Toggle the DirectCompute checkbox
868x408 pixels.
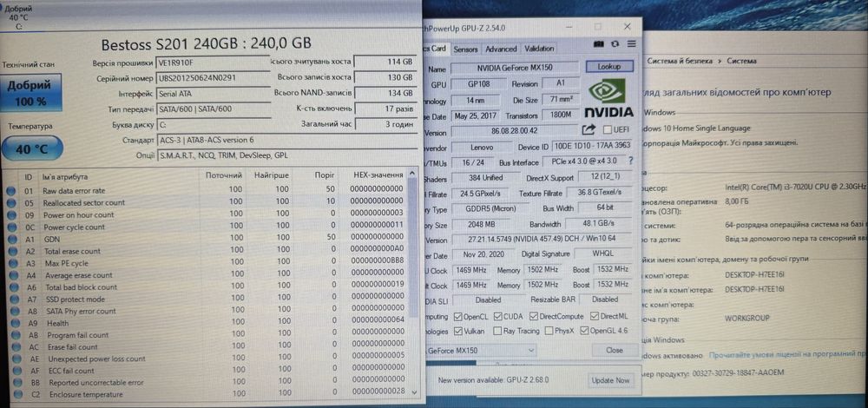click(x=534, y=317)
